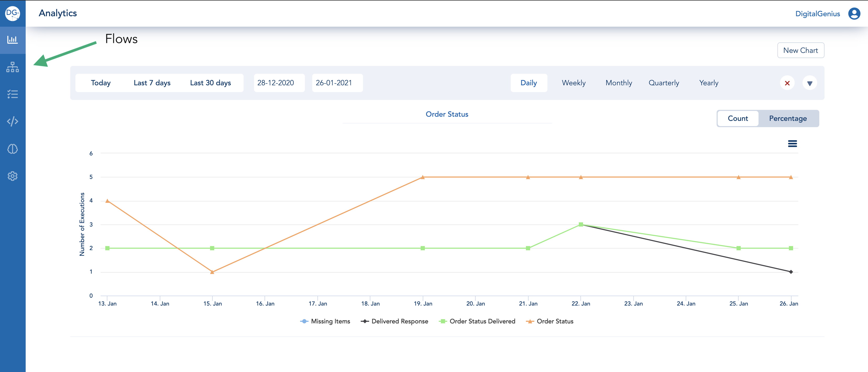Click the Analytics page title

click(x=58, y=13)
